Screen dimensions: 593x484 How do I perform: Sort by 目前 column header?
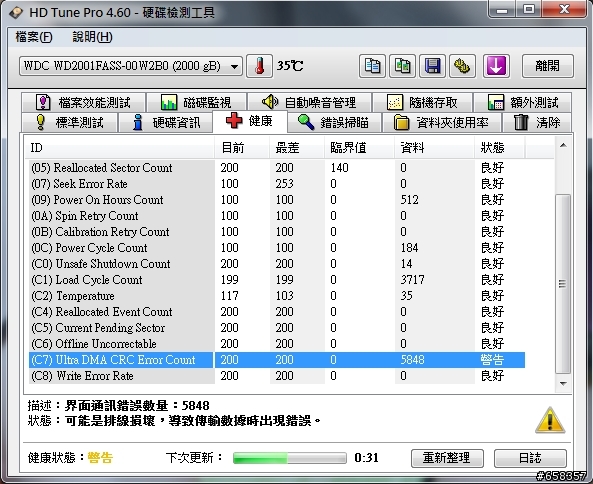(x=242, y=147)
